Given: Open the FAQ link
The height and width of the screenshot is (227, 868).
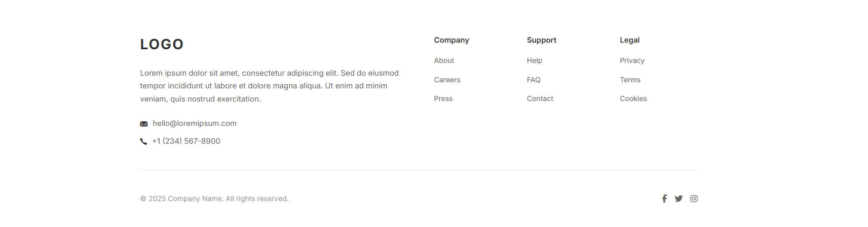Looking at the screenshot, I should 533,80.
